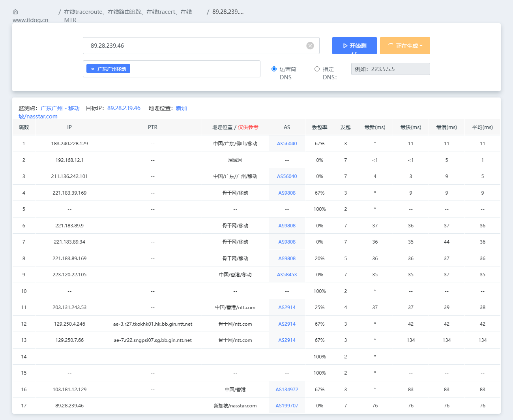Open AS9808 link in hop 4 row
This screenshot has width=513, height=420.
pyautogui.click(x=287, y=193)
